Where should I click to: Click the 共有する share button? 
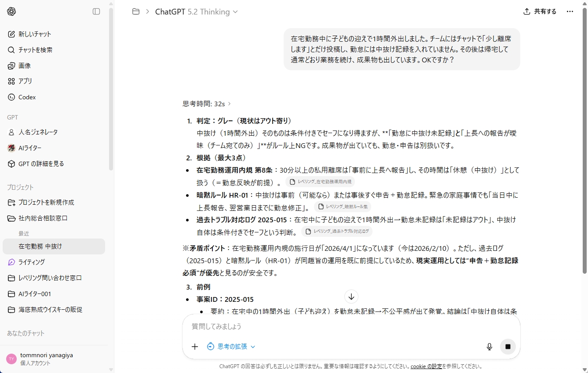pos(540,12)
